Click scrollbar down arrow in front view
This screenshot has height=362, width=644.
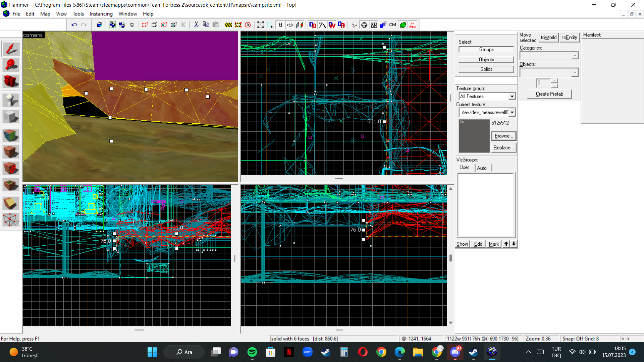[x=451, y=323]
